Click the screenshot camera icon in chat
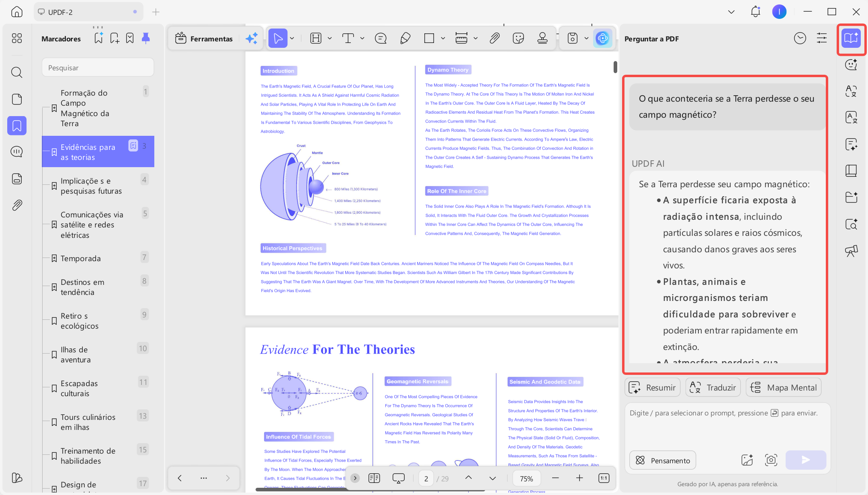Image resolution: width=868 pixels, height=495 pixels. tap(771, 460)
